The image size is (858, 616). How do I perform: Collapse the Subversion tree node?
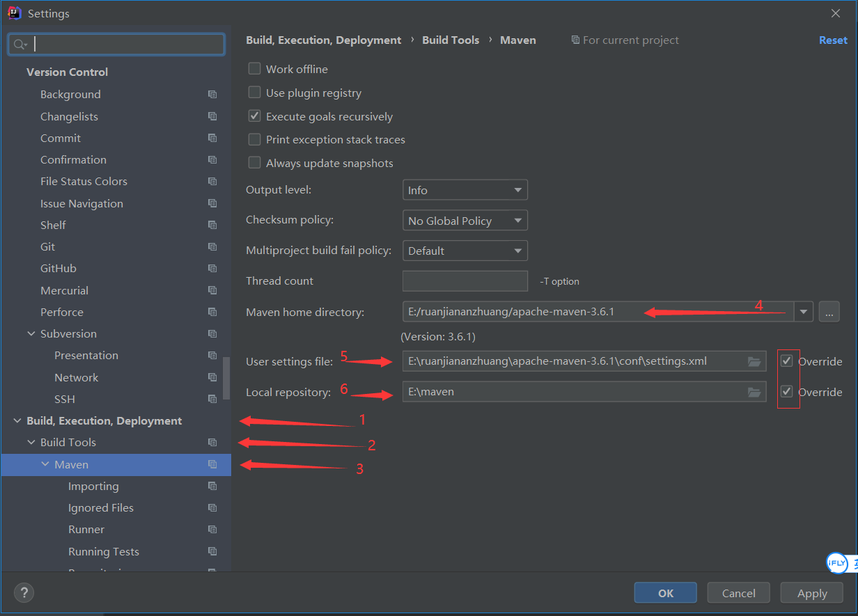tap(31, 333)
